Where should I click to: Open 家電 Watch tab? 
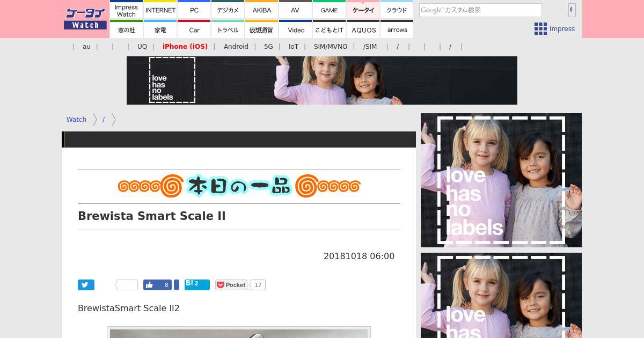(160, 30)
